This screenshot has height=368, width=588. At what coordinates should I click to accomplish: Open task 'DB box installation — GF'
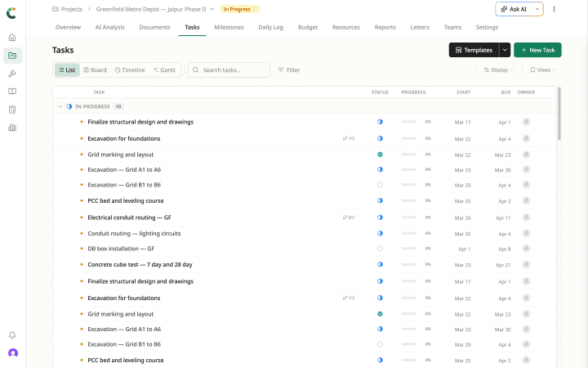click(x=121, y=249)
